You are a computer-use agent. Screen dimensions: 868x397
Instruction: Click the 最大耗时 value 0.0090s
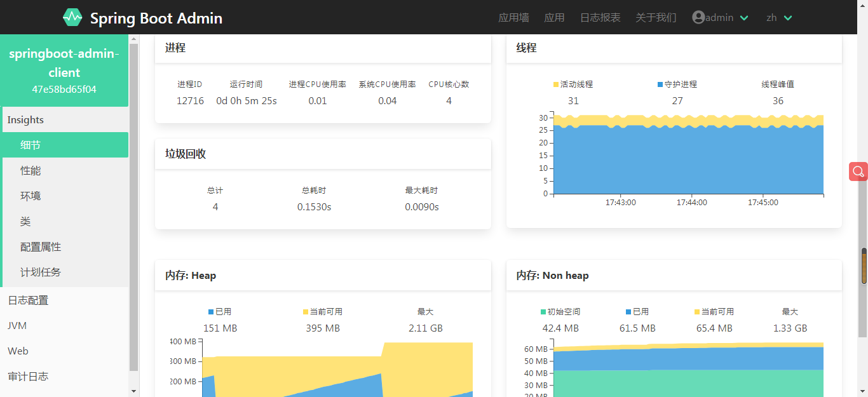click(421, 206)
